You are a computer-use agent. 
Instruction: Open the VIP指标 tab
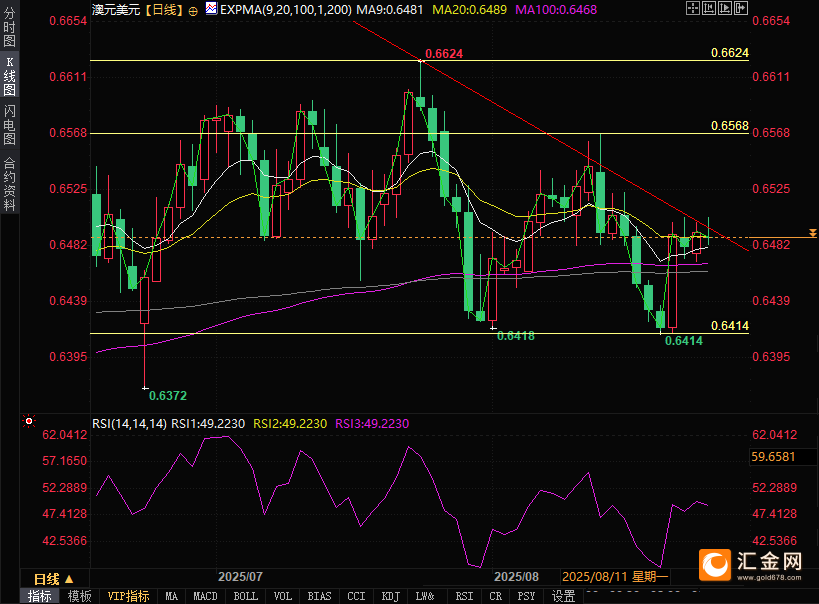(128, 596)
